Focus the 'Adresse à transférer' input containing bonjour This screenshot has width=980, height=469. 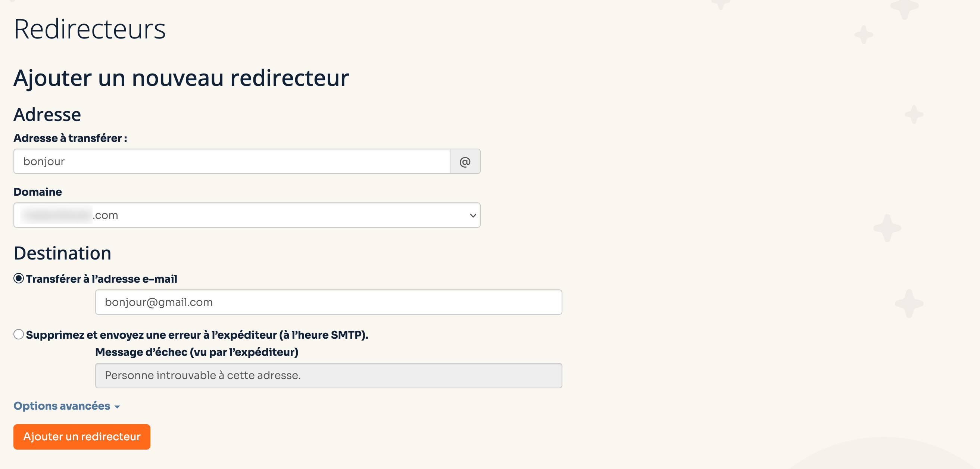[232, 161]
